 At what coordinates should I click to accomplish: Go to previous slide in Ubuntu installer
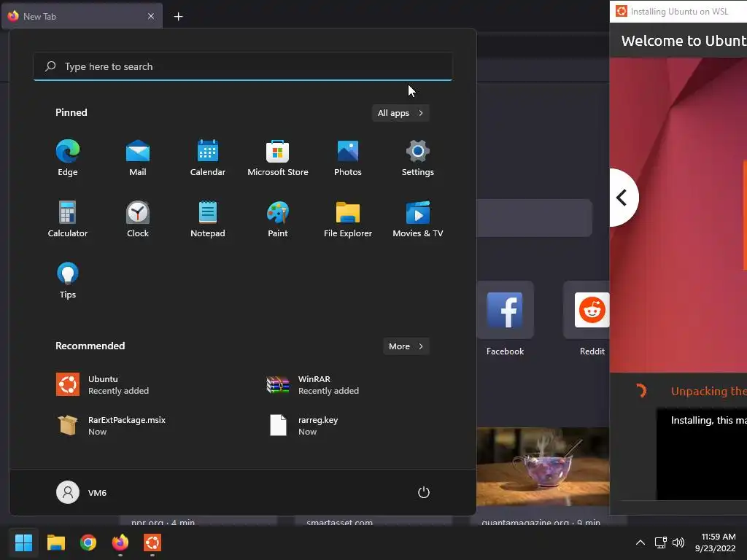coord(623,197)
